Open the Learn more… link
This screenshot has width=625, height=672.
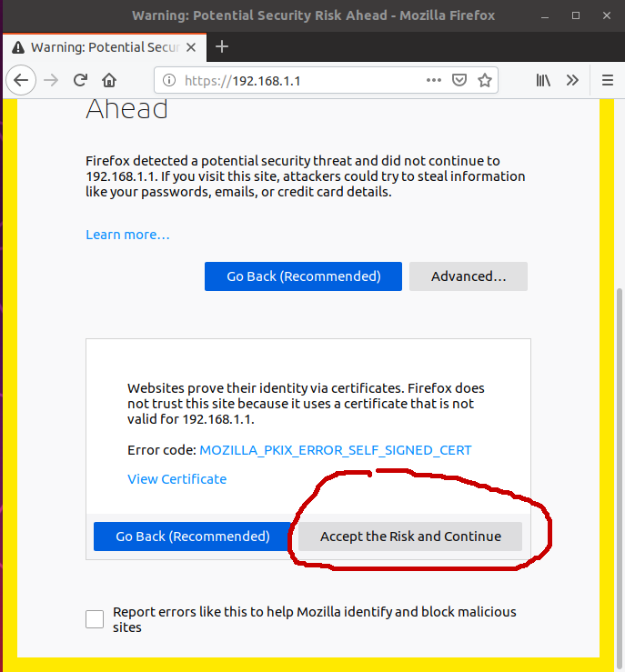coord(127,235)
